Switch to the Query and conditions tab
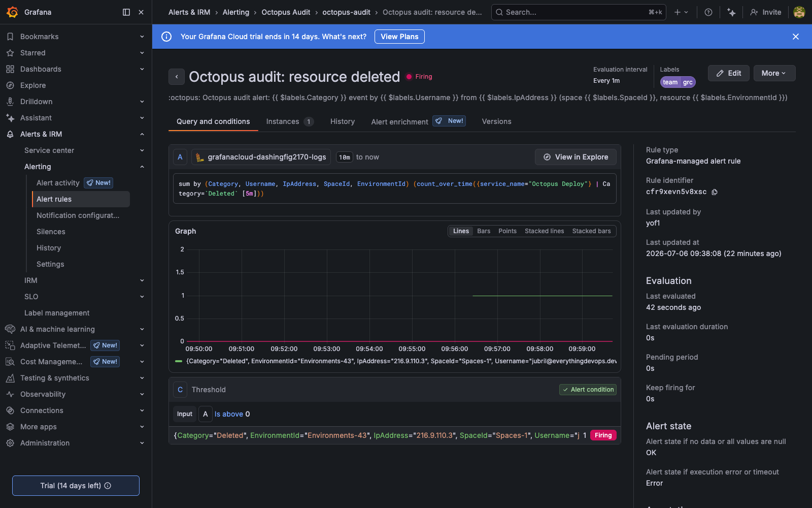Screen dimensions: 812x508 (213, 121)
